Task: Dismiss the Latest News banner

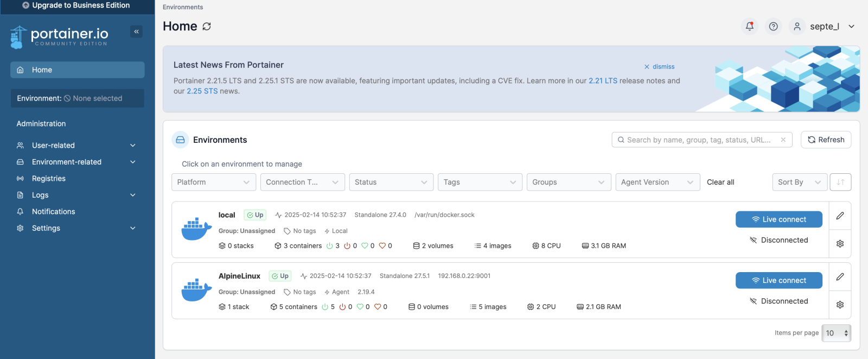Action: pyautogui.click(x=659, y=67)
